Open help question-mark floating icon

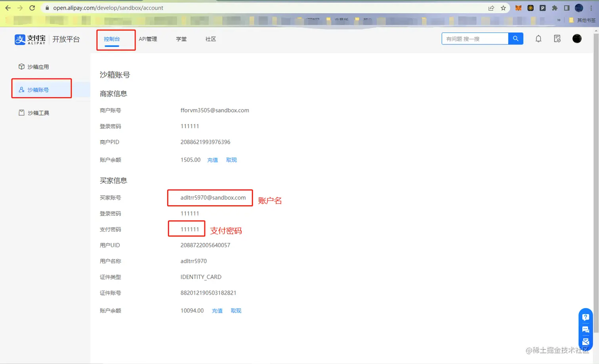586,317
